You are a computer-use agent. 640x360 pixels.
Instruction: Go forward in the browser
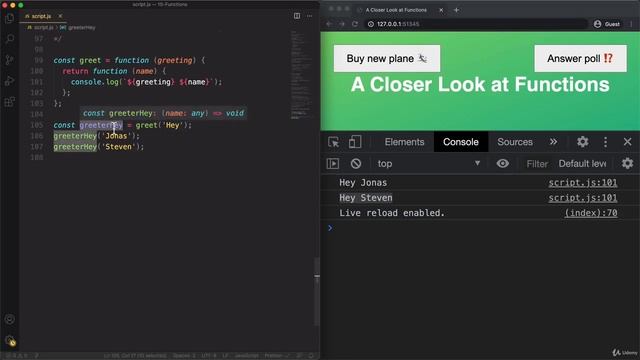pyautogui.click(x=342, y=24)
